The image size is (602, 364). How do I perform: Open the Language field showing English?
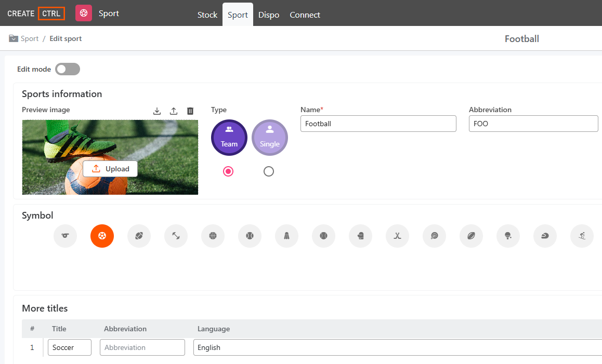(398, 347)
